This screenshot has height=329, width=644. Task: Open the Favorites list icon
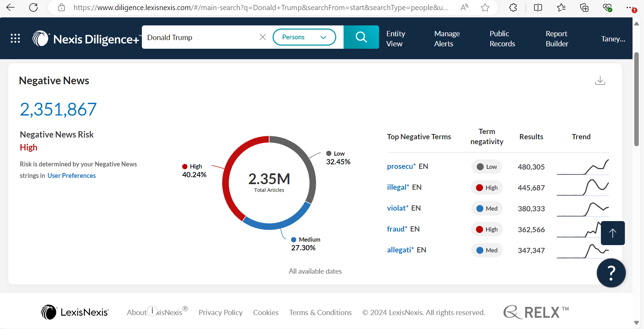[561, 7]
